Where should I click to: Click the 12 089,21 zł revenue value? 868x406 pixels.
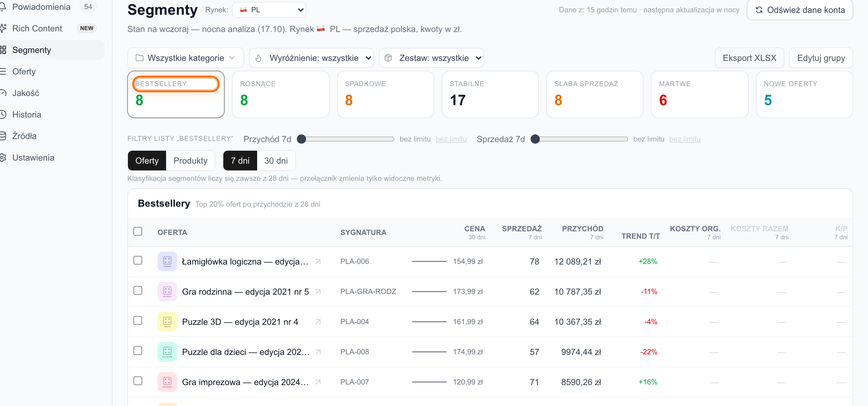point(578,262)
